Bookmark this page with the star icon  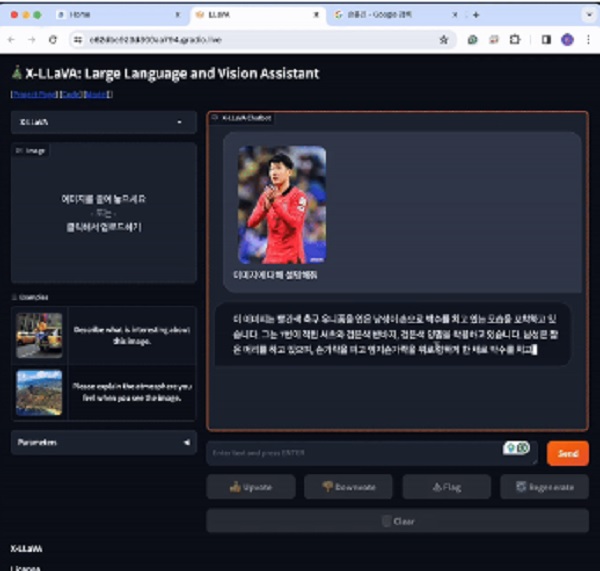pyautogui.click(x=443, y=39)
